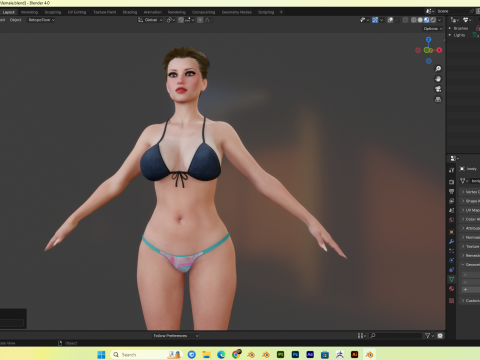Click the pan view hand icon
The height and width of the screenshot is (360, 480).
pos(438,79)
